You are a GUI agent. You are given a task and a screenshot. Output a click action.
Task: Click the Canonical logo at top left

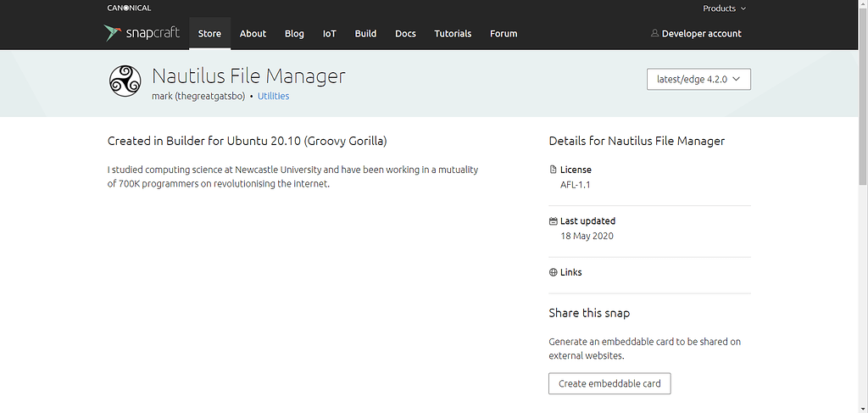129,8
